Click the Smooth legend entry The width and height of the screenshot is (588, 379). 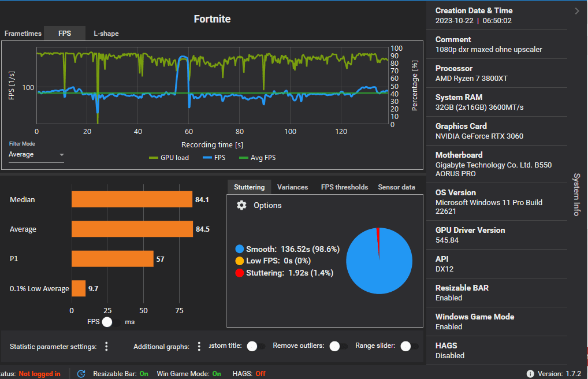point(288,249)
